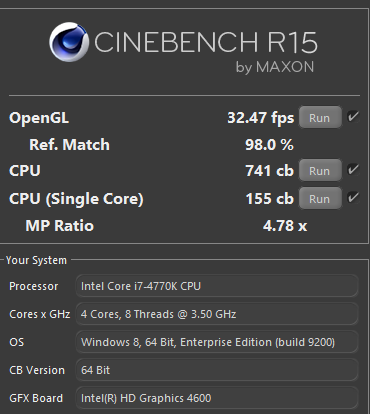Run the CPU benchmark

tap(320, 170)
